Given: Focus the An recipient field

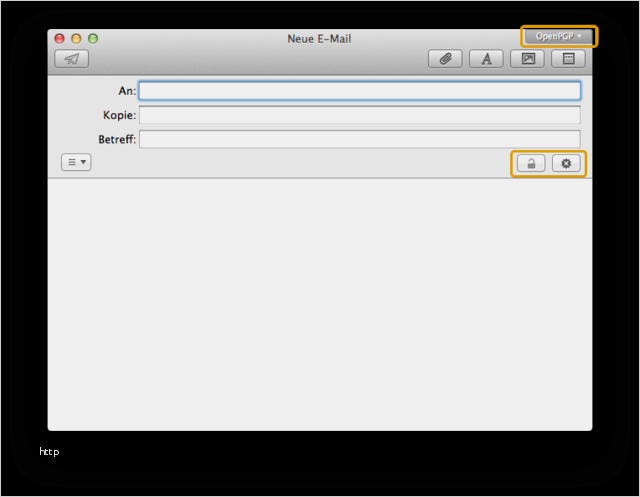Looking at the screenshot, I should point(360,91).
